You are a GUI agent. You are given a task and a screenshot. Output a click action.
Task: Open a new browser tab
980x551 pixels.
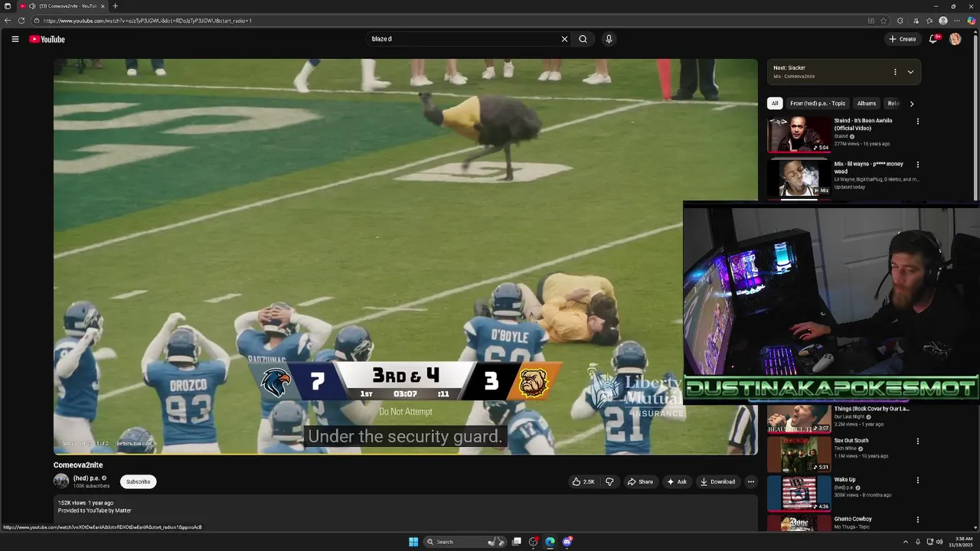click(115, 6)
